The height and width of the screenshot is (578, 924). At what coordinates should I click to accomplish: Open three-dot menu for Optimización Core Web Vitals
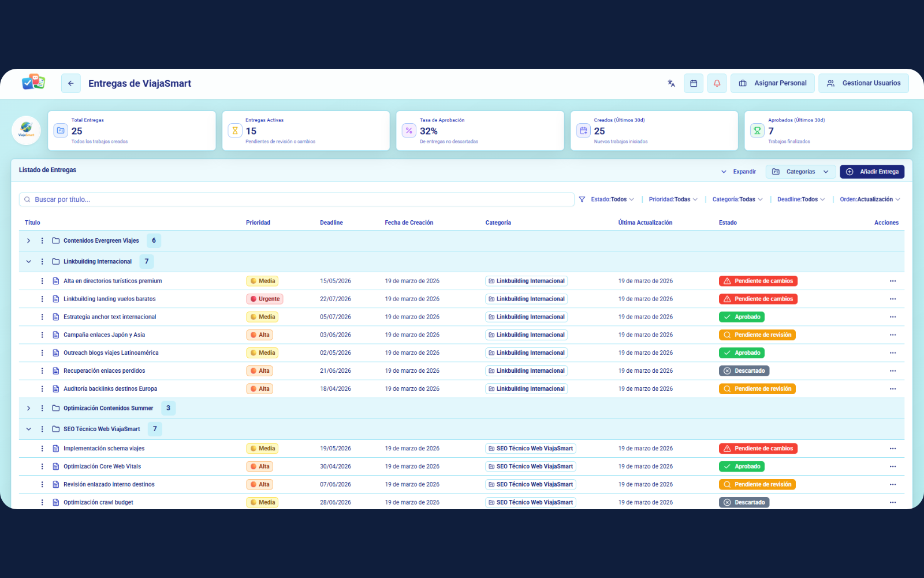point(892,466)
